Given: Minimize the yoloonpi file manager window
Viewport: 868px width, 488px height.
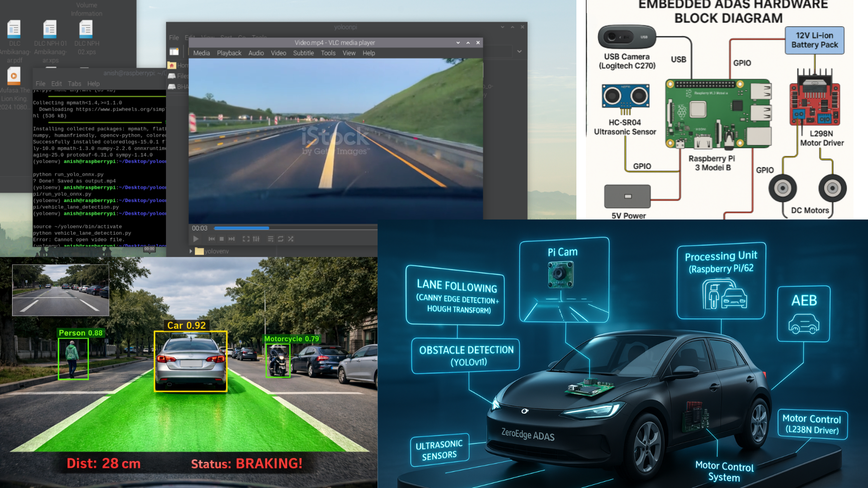Looking at the screenshot, I should [502, 27].
